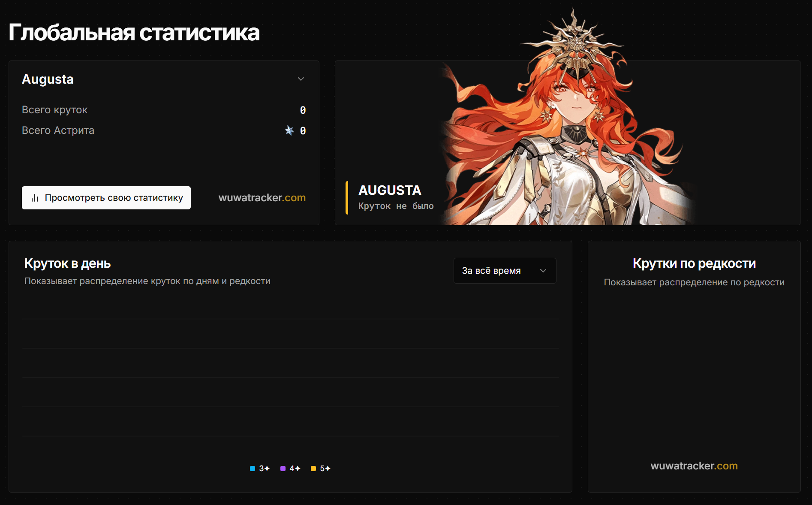
Task: Toggle the 4✦ rarity legend item
Action: click(290, 469)
